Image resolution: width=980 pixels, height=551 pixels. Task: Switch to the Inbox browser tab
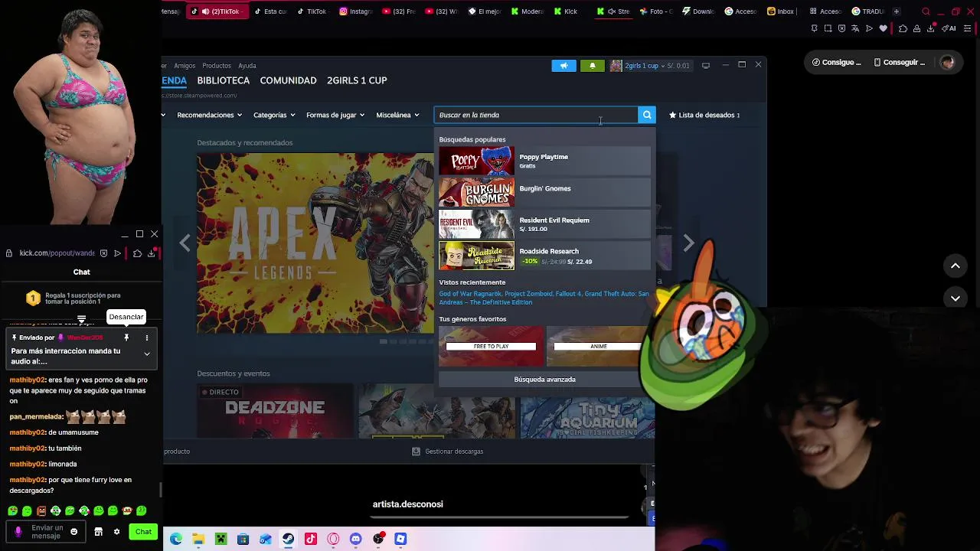[781, 11]
